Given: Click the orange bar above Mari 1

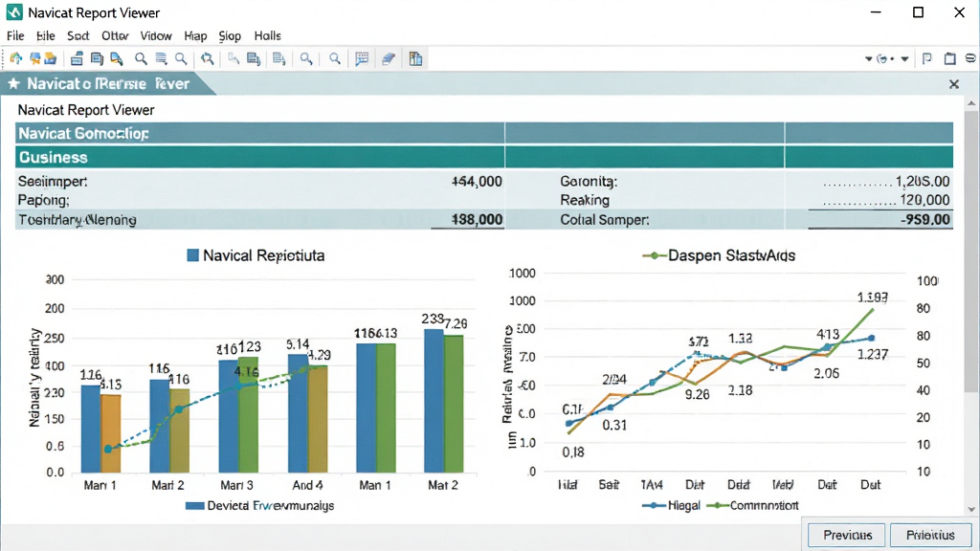Looking at the screenshot, I should (x=111, y=433).
